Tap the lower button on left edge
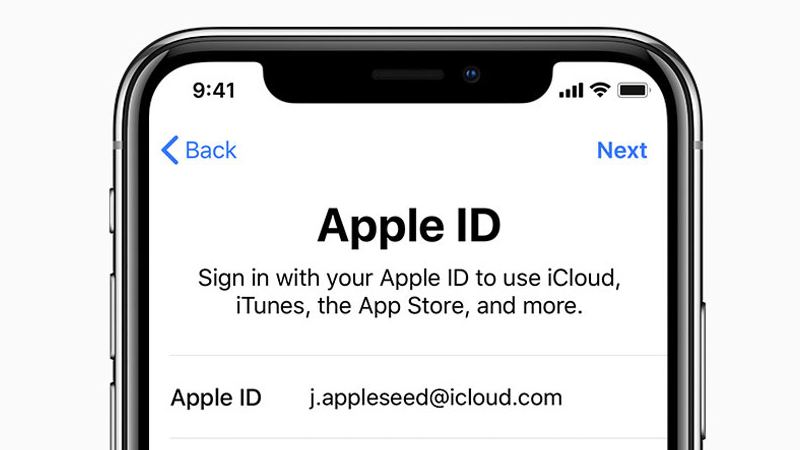The image size is (800, 450). (114, 416)
